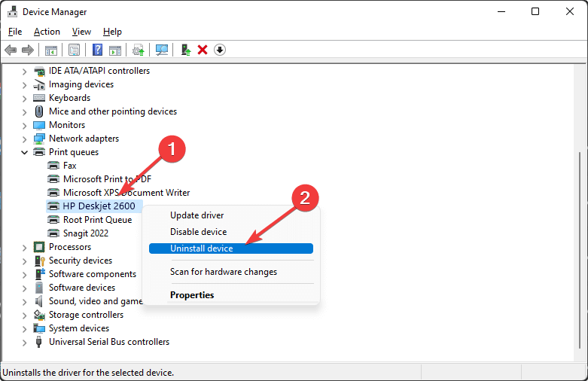
Task: Click the Microsoft Print to PDF printer icon
Action: (x=53, y=179)
